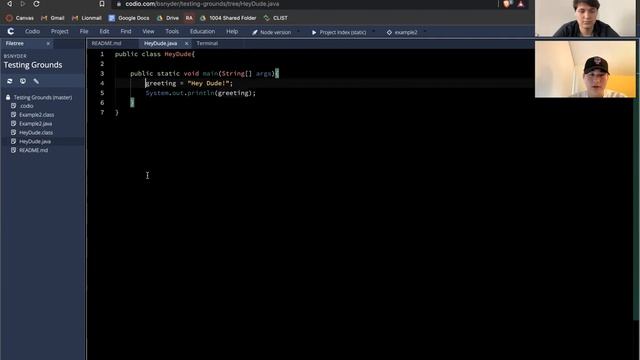Image resolution: width=640 pixels, height=360 pixels.
Task: Click the bookmark icon in browser bar
Action: [x=102, y=4]
